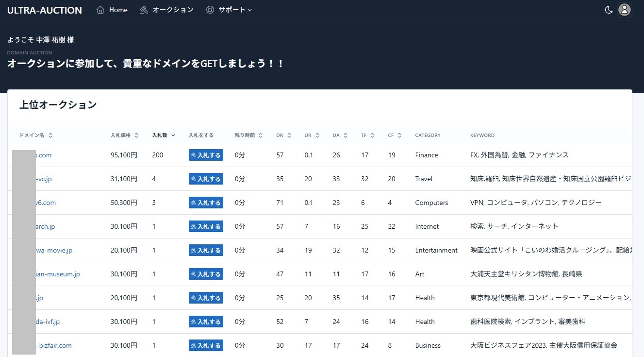Click keywords 大浦天主堂キリシタン博物館, 長崎県
The width and height of the screenshot is (644, 357).
526,274
